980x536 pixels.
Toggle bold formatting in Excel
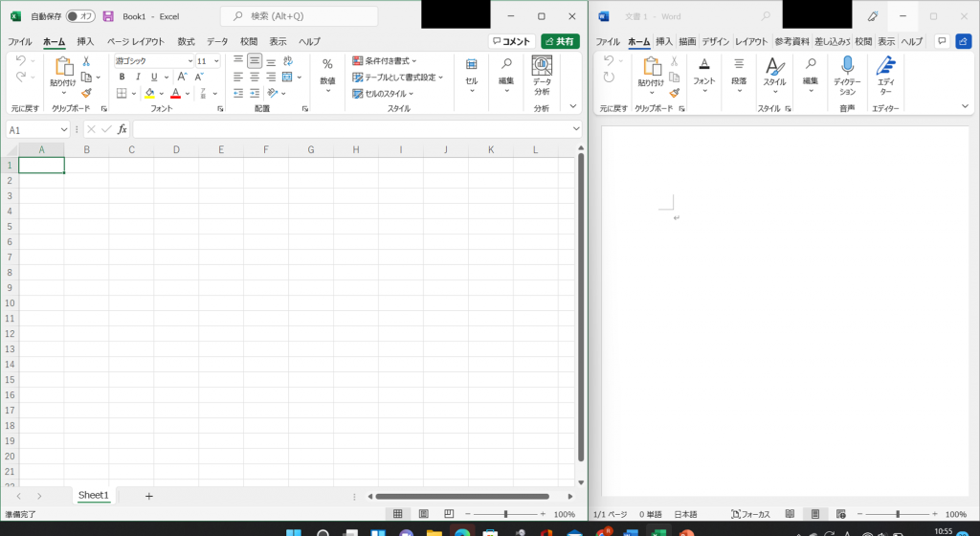[122, 77]
